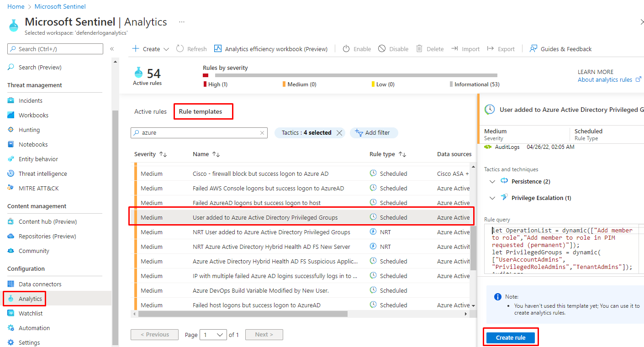Click the rules table horizontal scrollbar

tap(243, 314)
